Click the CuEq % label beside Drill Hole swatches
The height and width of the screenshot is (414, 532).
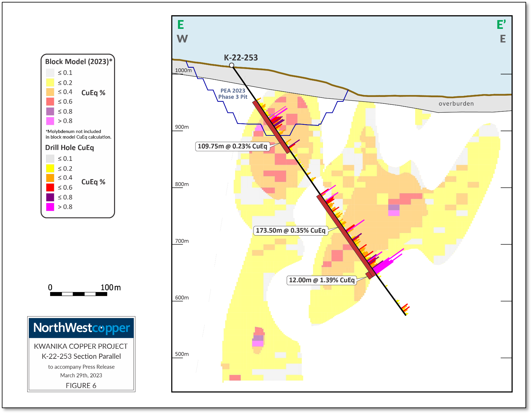(93, 182)
